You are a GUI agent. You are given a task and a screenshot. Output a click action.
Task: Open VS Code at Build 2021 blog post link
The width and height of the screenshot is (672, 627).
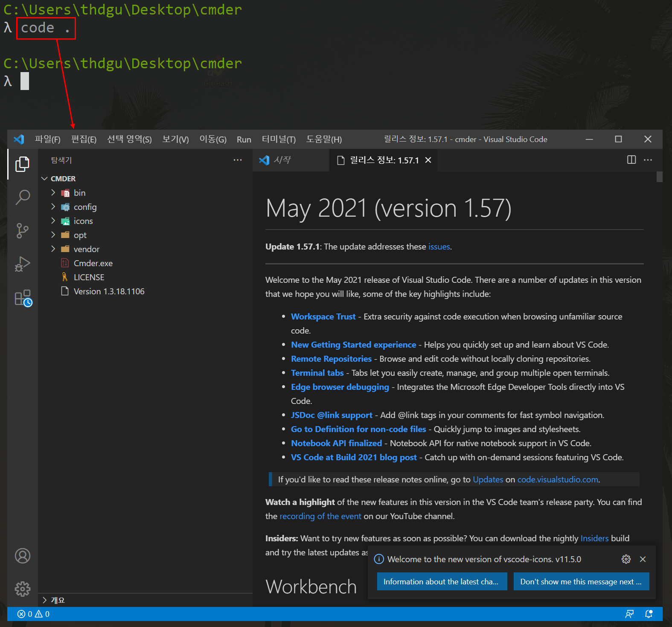pos(354,457)
